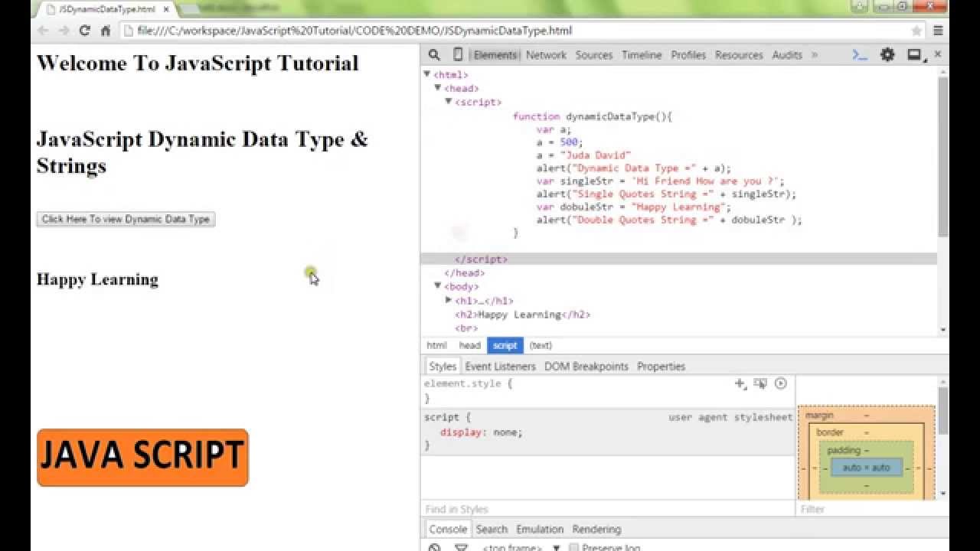Image resolution: width=980 pixels, height=551 pixels.
Task: Show more DevTools tabs (double chevron)
Action: coord(814,55)
